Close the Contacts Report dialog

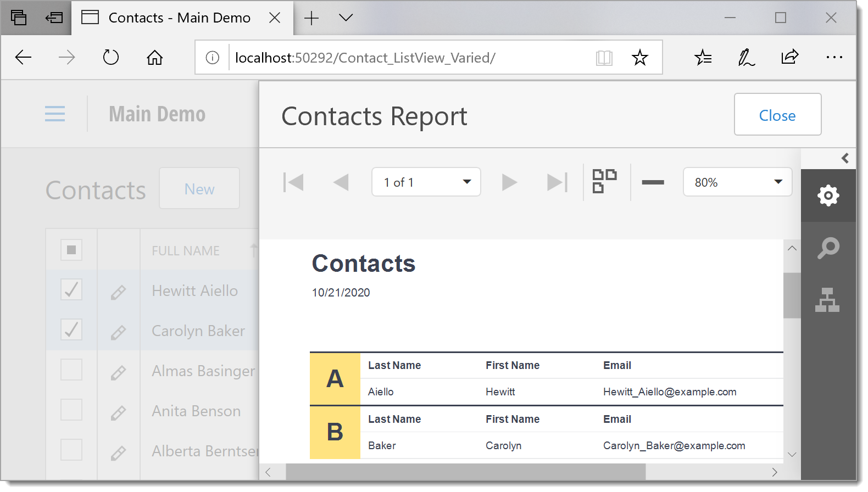point(777,115)
